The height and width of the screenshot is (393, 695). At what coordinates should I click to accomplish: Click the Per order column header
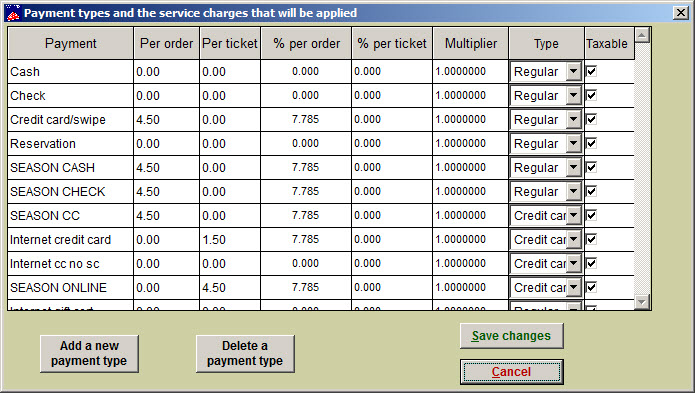click(167, 43)
